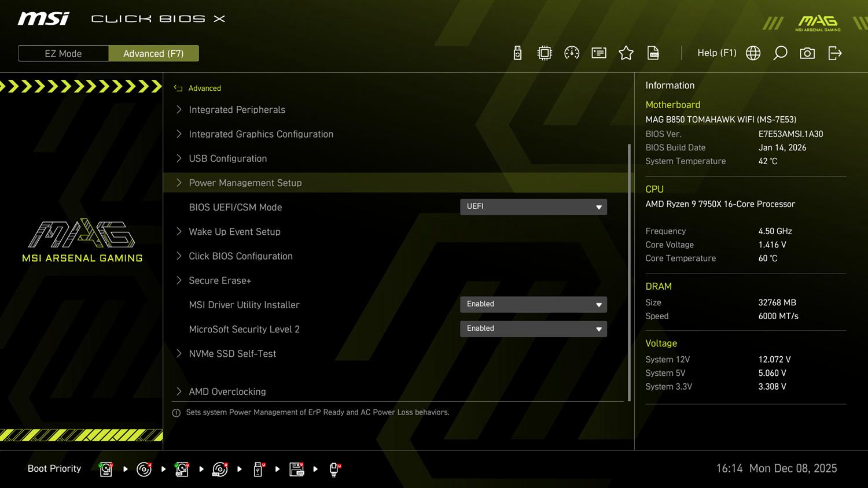Click the exit door icon

click(834, 53)
